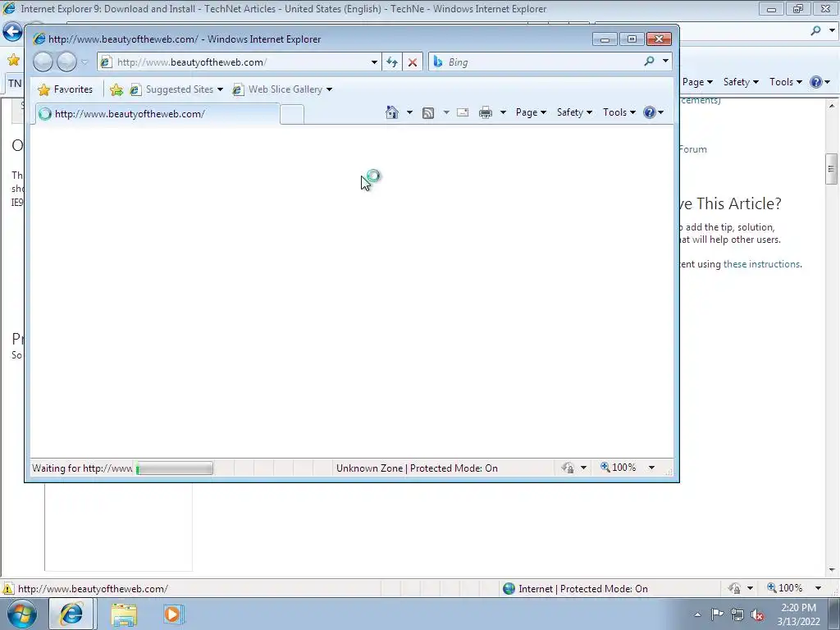Click the background window vertical scrollbar thumb
840x630 pixels.
pos(832,169)
